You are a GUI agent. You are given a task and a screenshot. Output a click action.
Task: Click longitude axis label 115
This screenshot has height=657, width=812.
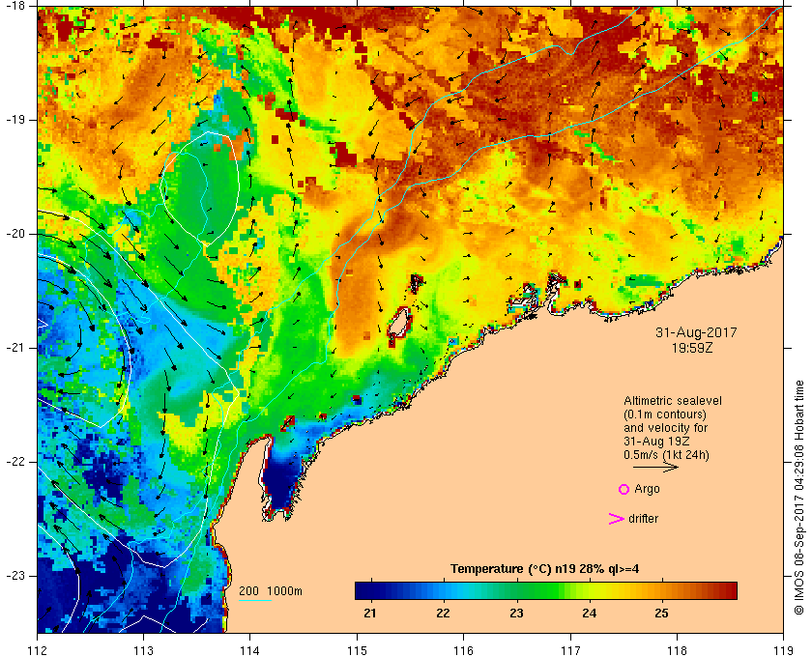pos(357,650)
